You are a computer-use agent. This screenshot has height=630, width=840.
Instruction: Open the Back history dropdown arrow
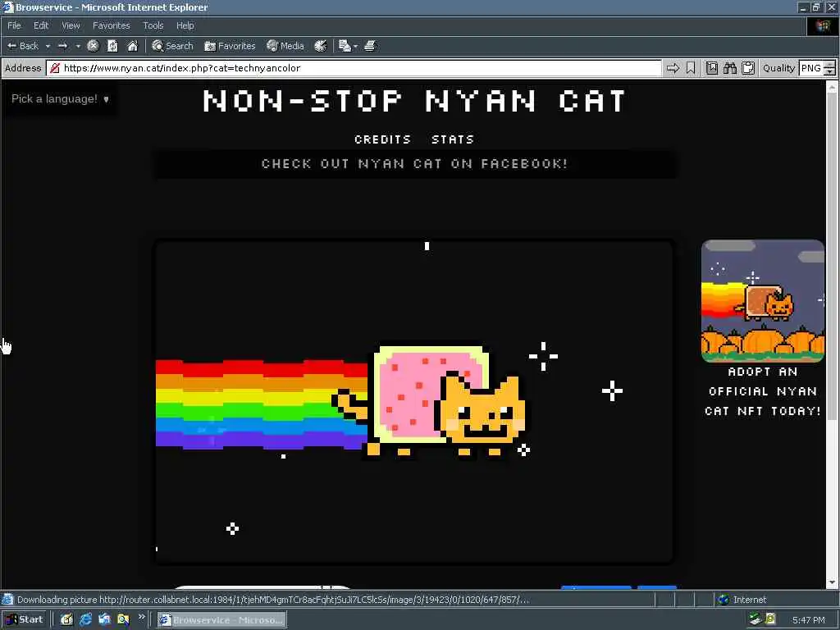point(48,46)
